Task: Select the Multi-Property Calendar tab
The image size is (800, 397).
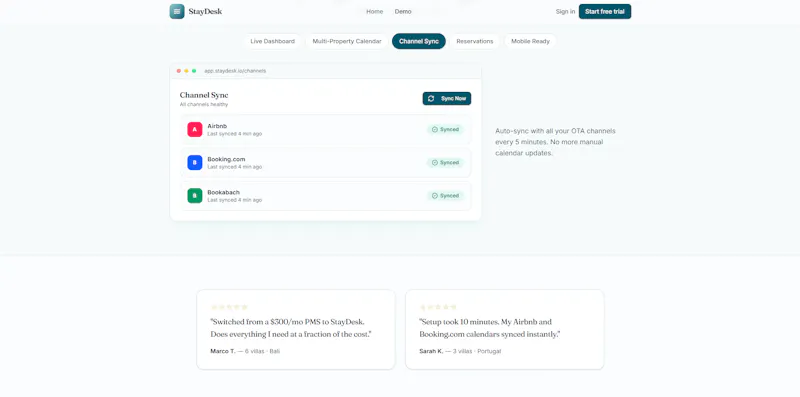Action: pos(347,41)
